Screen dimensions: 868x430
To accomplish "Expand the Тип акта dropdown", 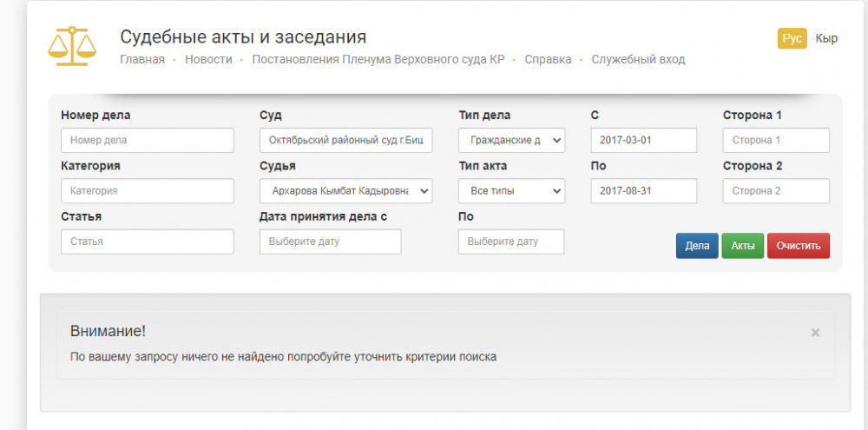I will tap(511, 191).
